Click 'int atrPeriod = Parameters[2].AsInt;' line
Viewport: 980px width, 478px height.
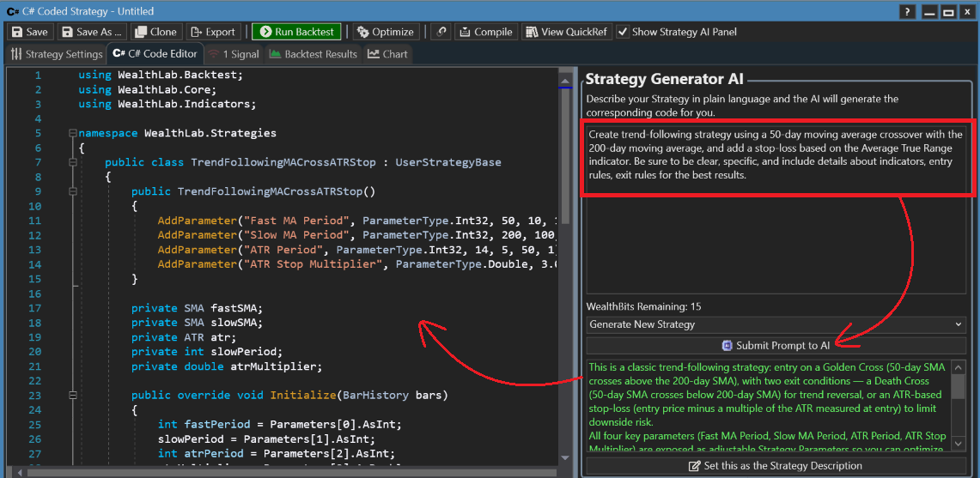[x=277, y=454]
